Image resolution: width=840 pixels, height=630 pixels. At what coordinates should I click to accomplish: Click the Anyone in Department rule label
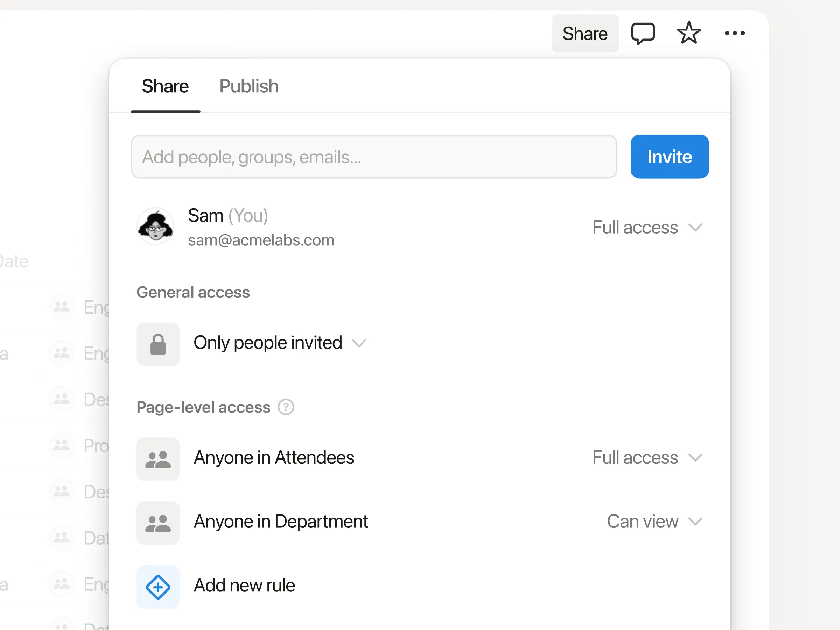(281, 521)
